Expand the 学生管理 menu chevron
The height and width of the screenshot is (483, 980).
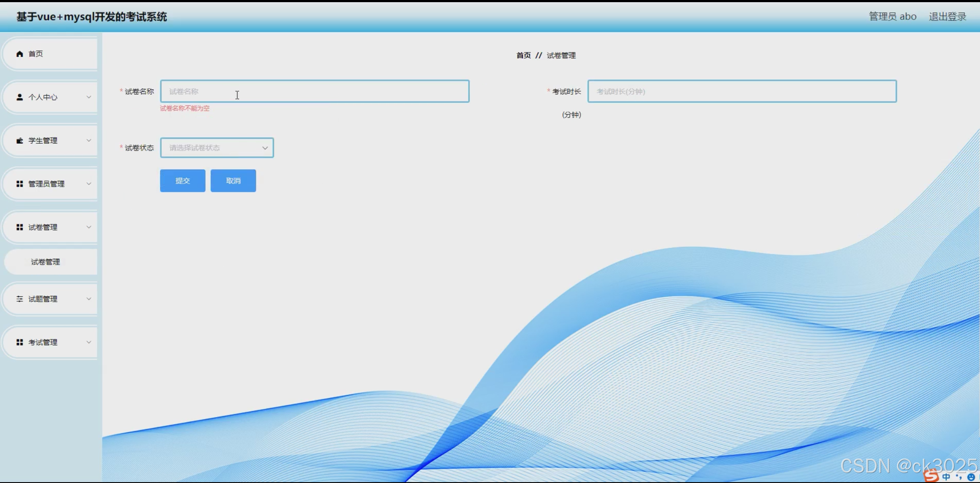[x=88, y=141]
